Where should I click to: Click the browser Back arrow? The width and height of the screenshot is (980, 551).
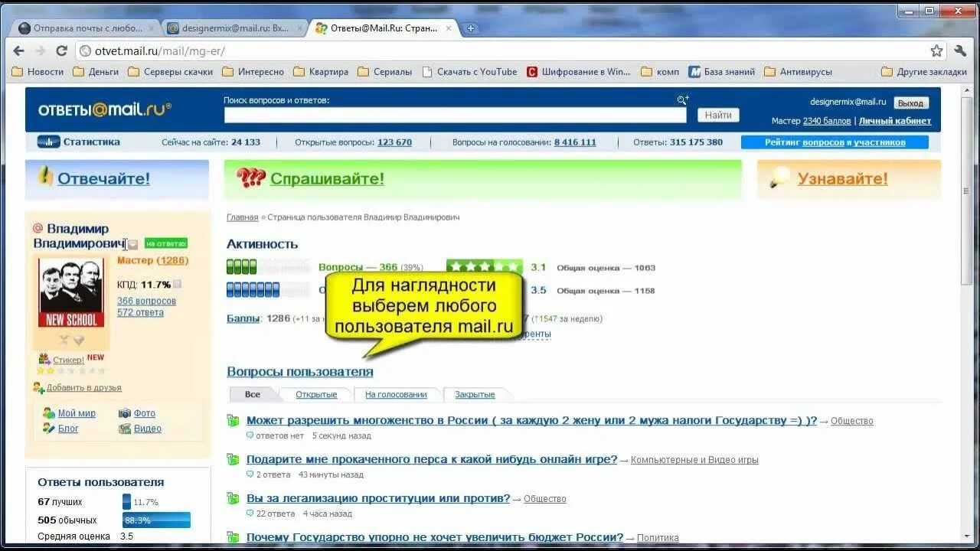point(19,51)
